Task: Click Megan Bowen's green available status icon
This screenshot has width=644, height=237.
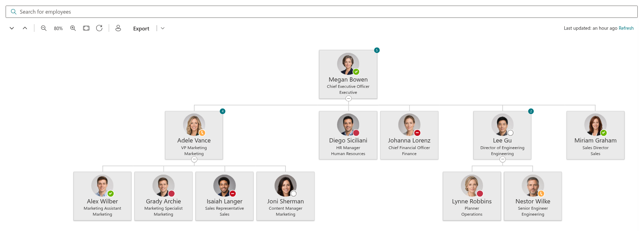Action: coord(356,72)
